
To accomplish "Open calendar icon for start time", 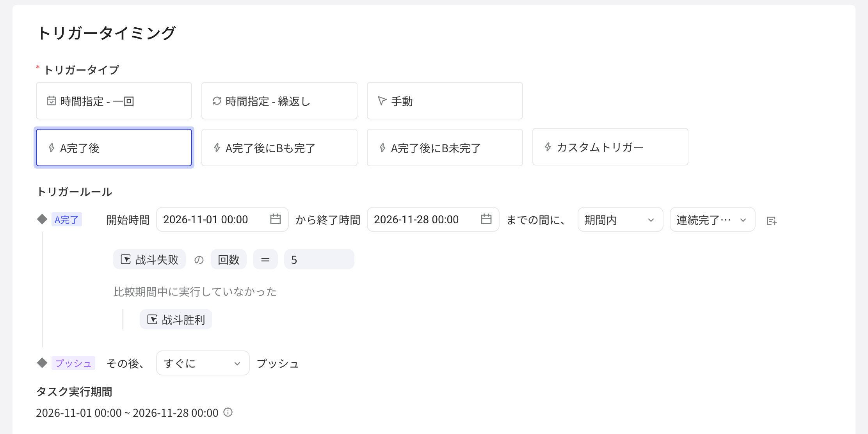I will [x=276, y=219].
